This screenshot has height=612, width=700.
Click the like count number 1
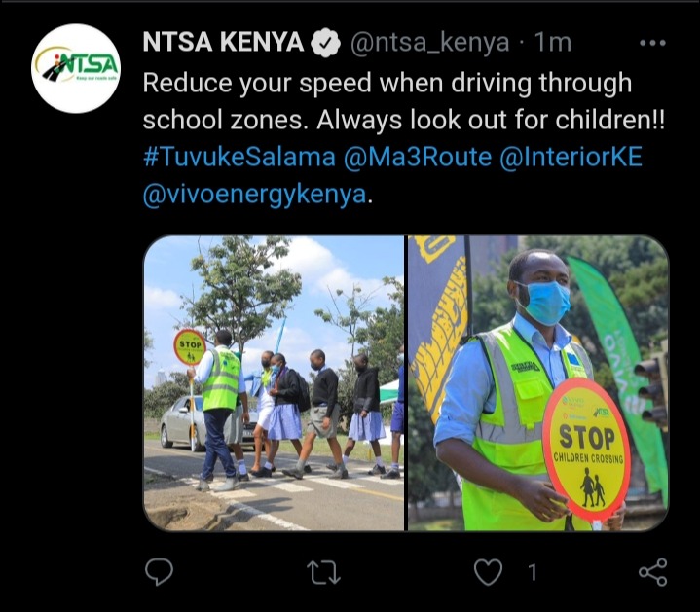pyautogui.click(x=532, y=572)
